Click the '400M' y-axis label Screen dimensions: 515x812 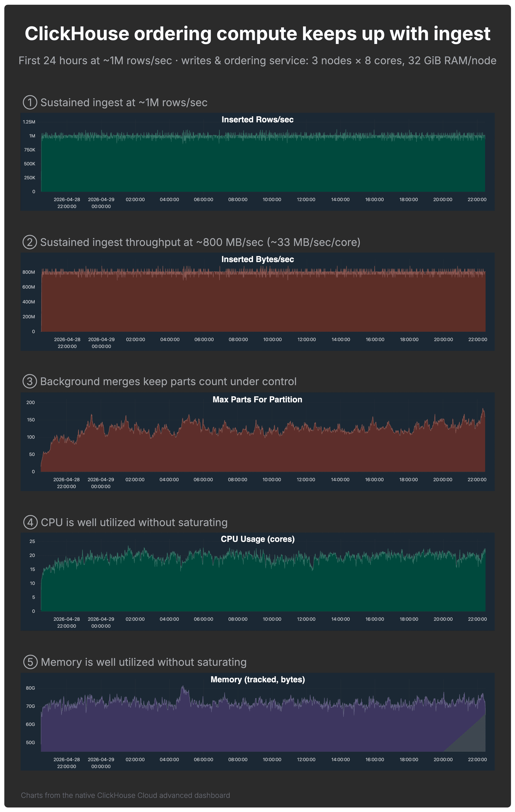[29, 302]
